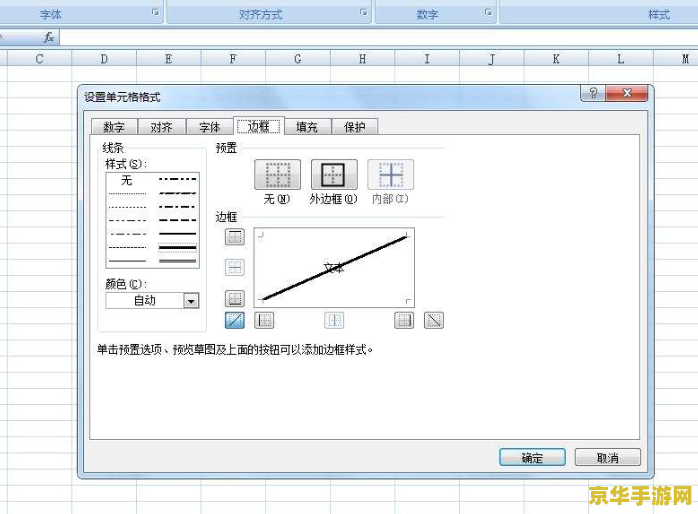Select the Automatic color combo box
The height and width of the screenshot is (514, 698).
152,301
